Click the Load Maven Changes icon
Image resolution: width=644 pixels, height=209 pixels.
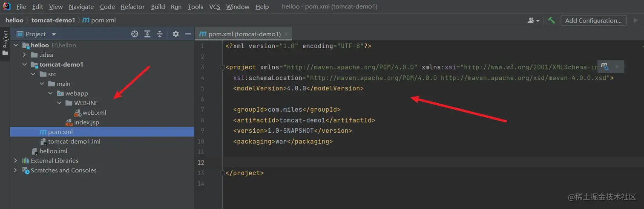[x=604, y=66]
